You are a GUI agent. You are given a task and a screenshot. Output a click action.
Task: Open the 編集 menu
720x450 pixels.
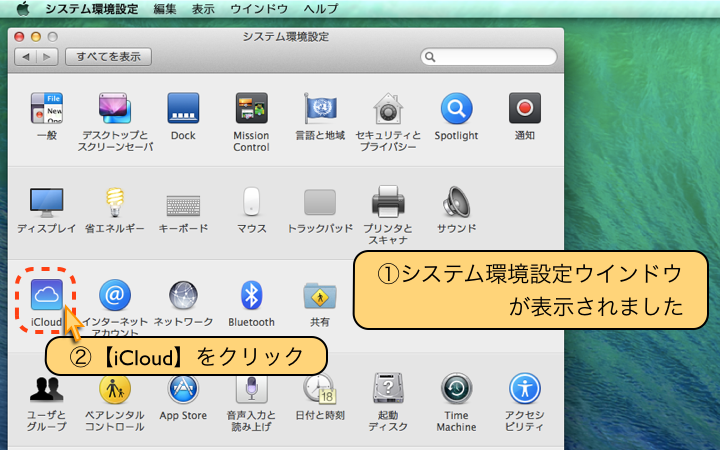coord(165,9)
